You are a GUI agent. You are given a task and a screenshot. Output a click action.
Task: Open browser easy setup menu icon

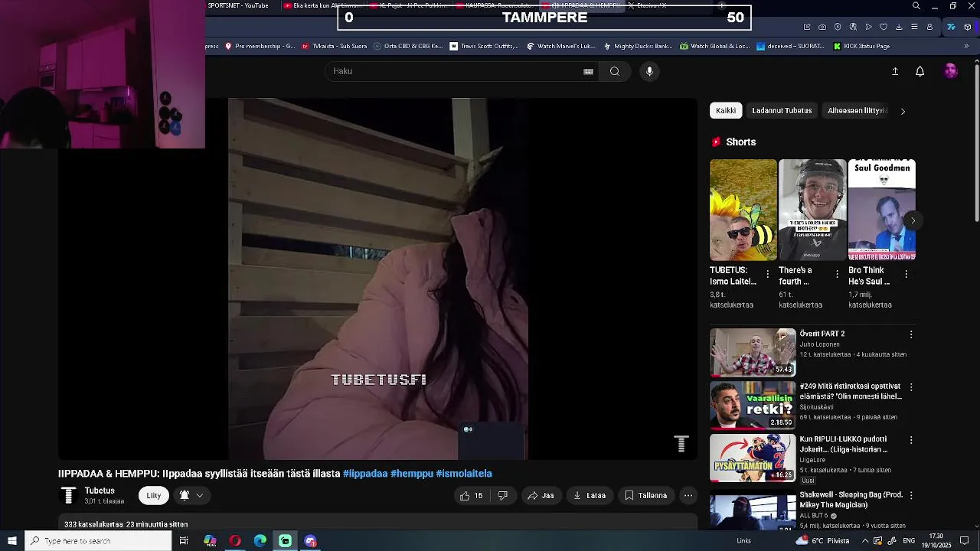[x=914, y=27]
